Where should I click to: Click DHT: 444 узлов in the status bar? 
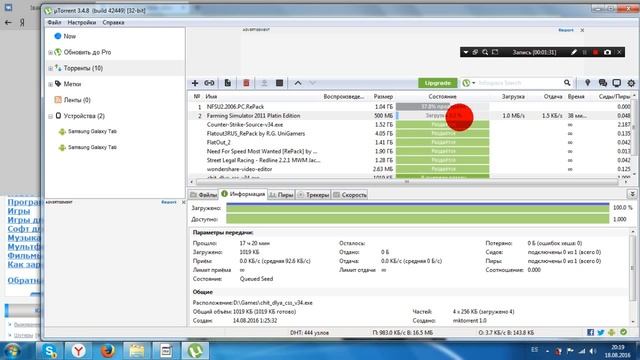tap(309, 333)
